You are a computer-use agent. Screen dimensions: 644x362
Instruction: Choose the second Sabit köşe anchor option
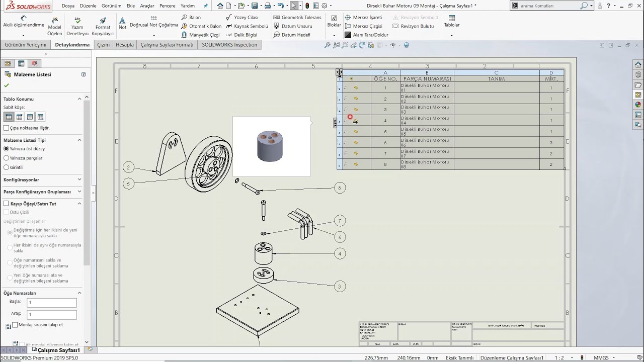tap(19, 117)
